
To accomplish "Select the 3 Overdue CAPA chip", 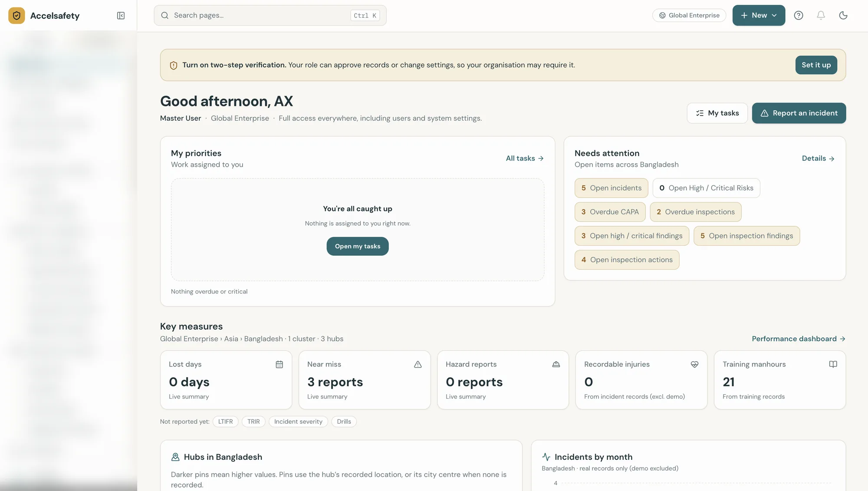I will click(x=610, y=212).
